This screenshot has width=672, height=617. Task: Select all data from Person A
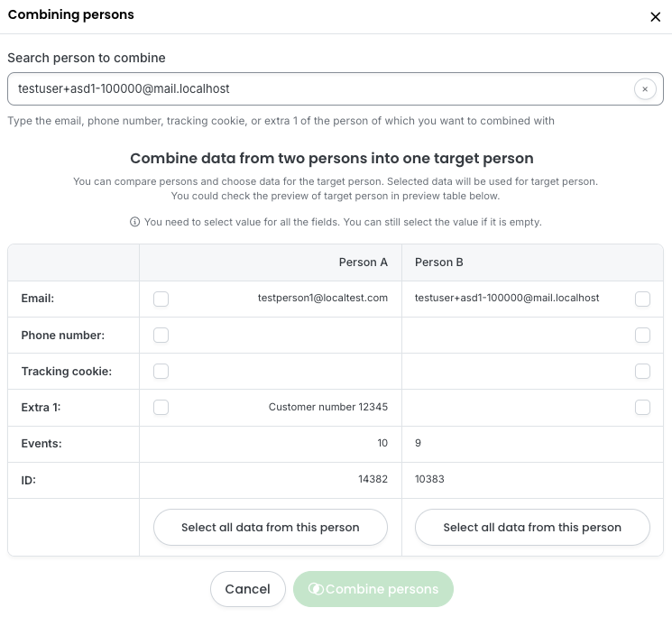[x=271, y=528]
